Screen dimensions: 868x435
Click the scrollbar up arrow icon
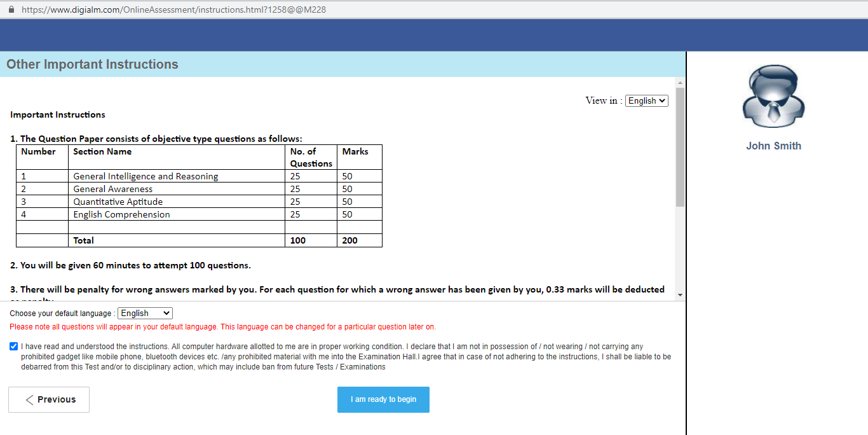coord(681,81)
